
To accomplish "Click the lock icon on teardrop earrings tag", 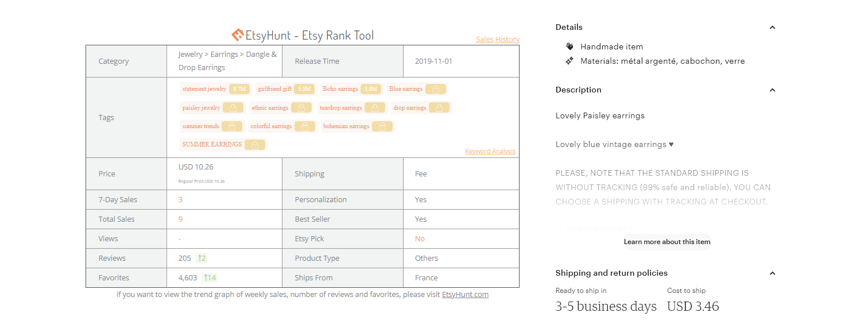I will pyautogui.click(x=375, y=108).
